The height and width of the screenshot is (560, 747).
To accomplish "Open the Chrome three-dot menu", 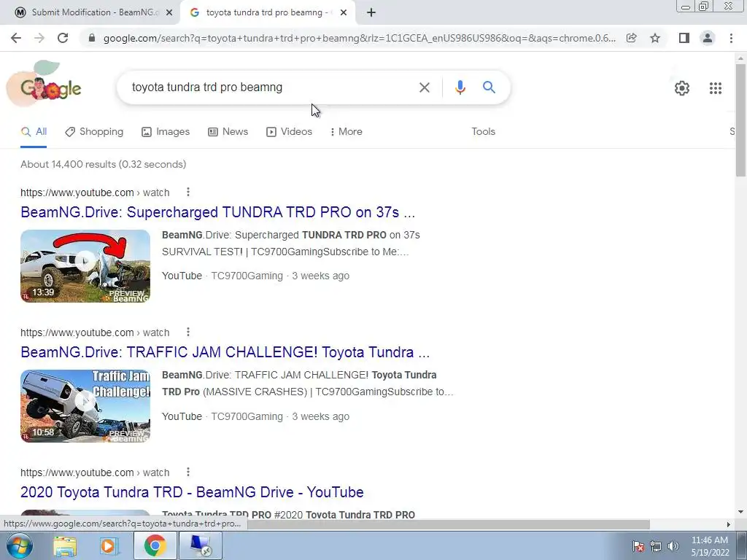I will (x=731, y=38).
